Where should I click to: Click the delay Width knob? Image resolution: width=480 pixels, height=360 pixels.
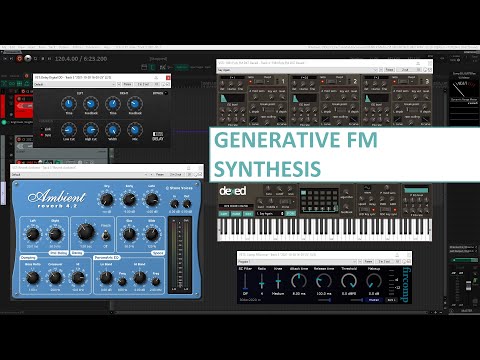[x=113, y=130]
